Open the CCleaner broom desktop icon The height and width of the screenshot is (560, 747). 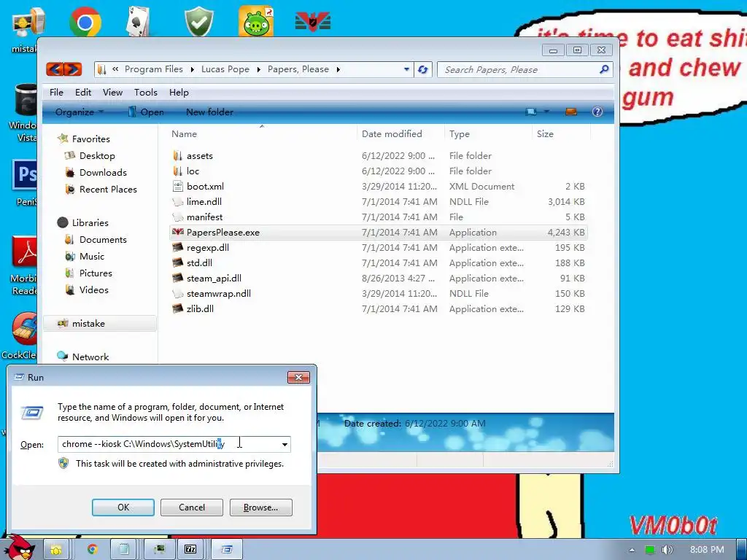[x=24, y=329]
